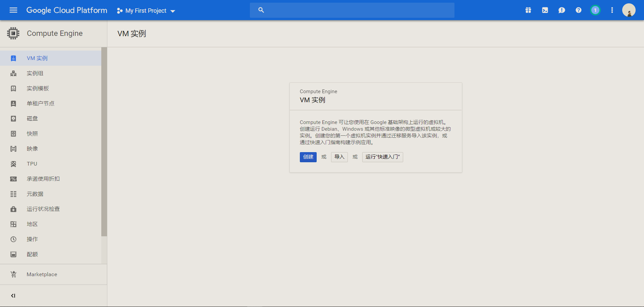Open 元数据 in sidebar
This screenshot has width=644, height=307.
[x=51, y=194]
